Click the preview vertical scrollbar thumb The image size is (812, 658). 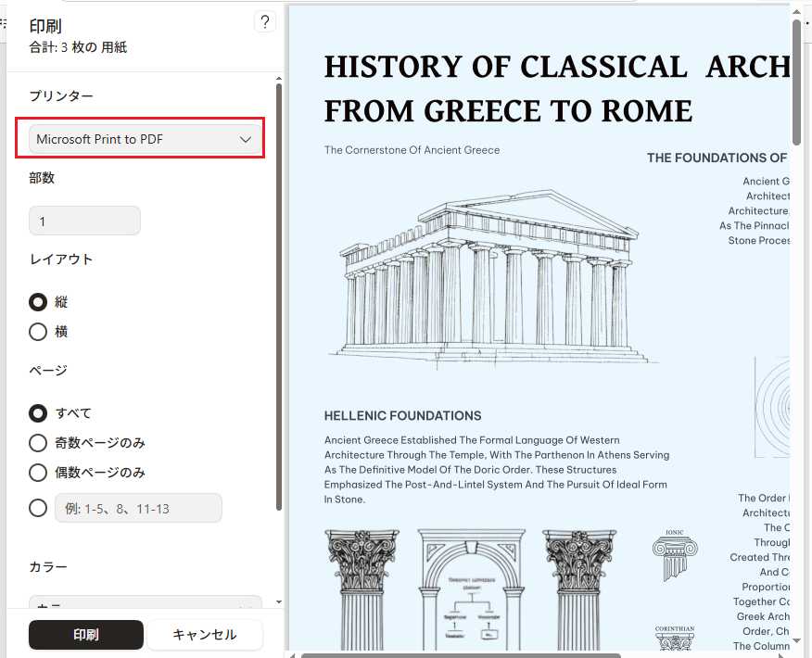[x=796, y=82]
